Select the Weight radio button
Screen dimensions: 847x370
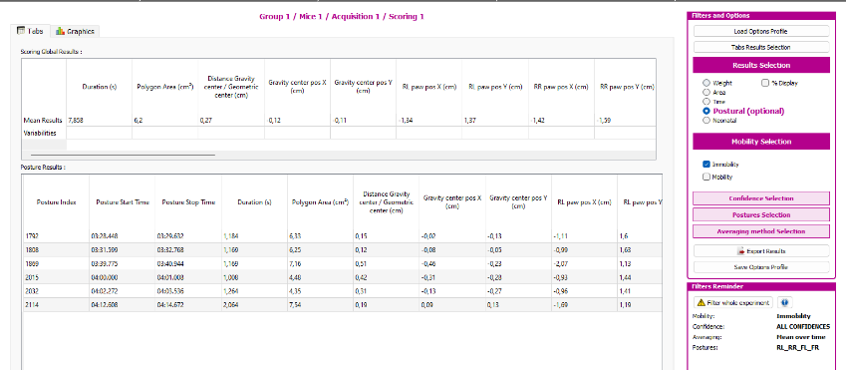[706, 83]
